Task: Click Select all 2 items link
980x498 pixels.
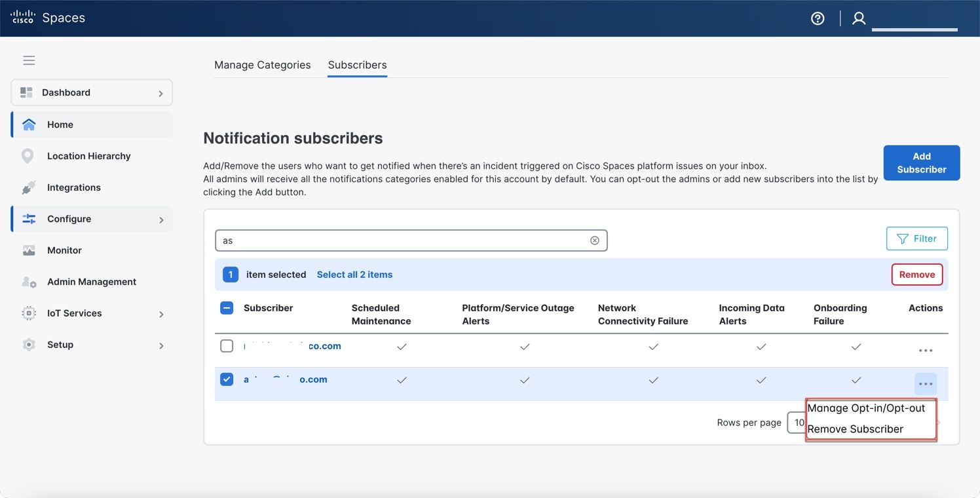Action: (x=354, y=275)
